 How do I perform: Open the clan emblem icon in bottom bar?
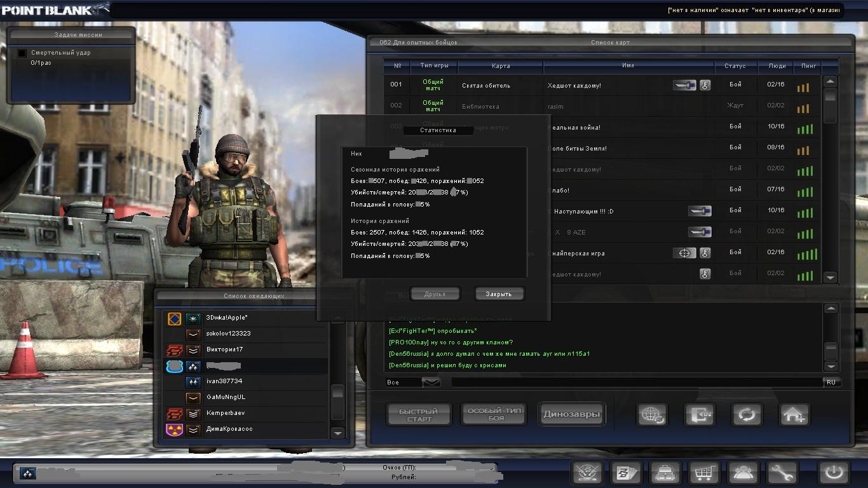tap(587, 473)
